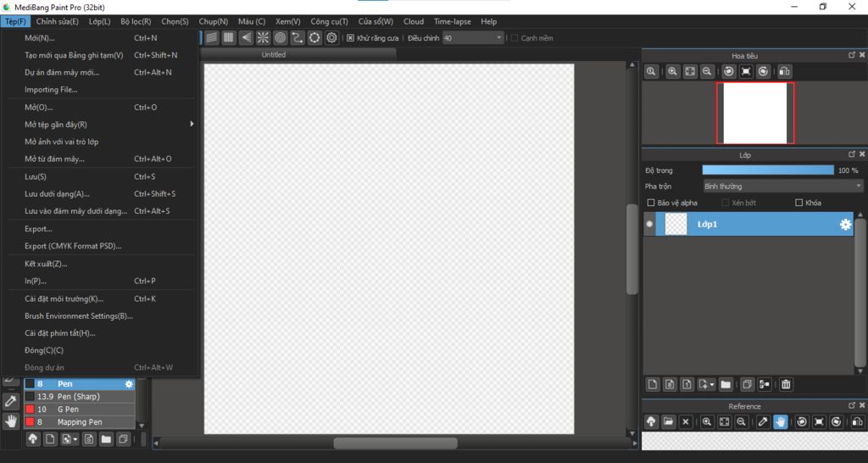Click the Độ trong opacity slider

(x=768, y=170)
